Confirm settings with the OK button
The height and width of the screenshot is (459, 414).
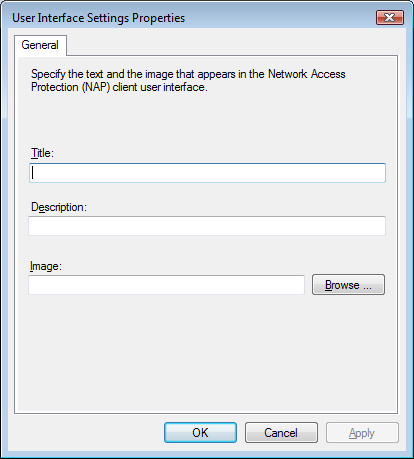pyautogui.click(x=200, y=433)
